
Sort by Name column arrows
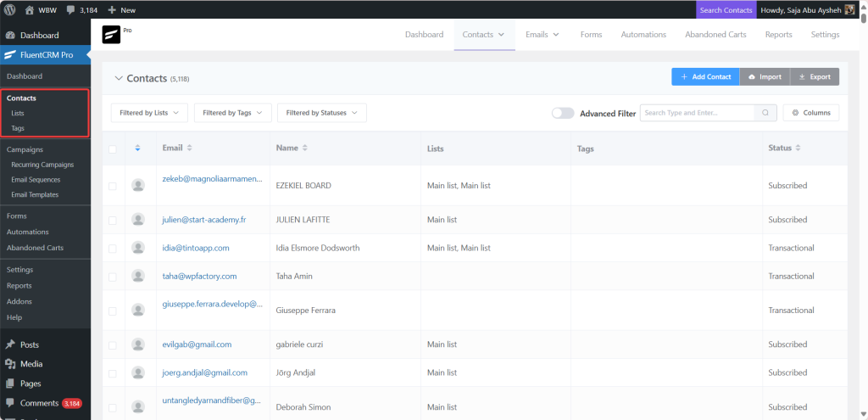(304, 148)
